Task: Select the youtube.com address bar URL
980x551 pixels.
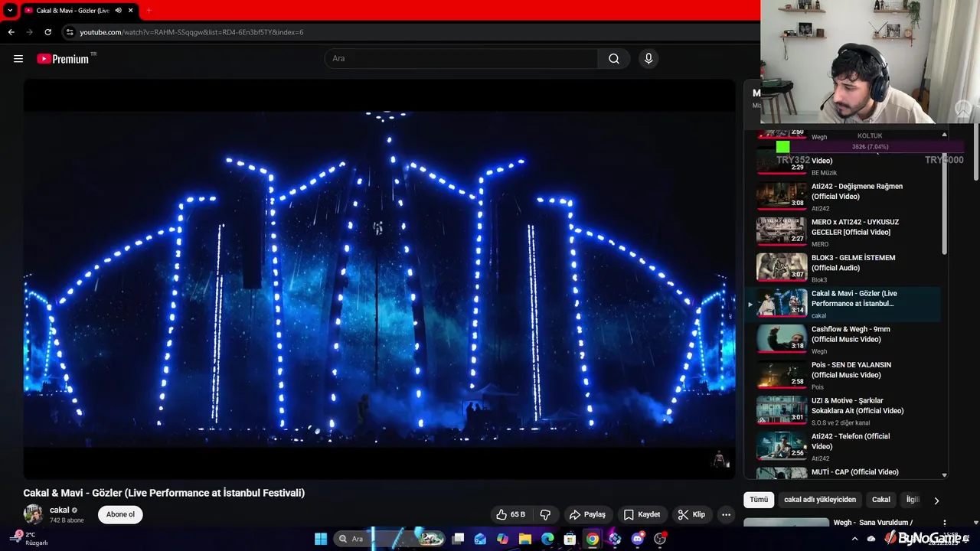Action: pyautogui.click(x=191, y=32)
